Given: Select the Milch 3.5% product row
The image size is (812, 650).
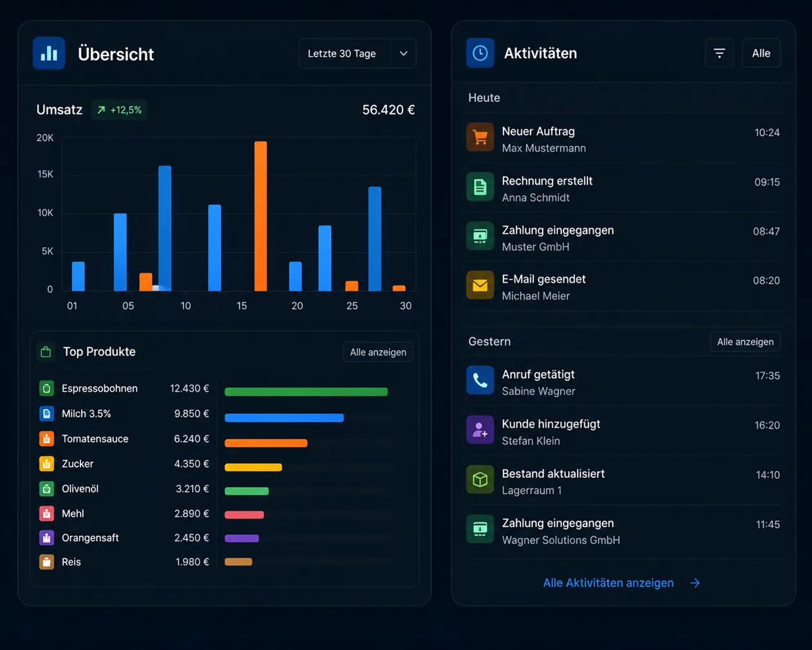Looking at the screenshot, I should pos(216,414).
